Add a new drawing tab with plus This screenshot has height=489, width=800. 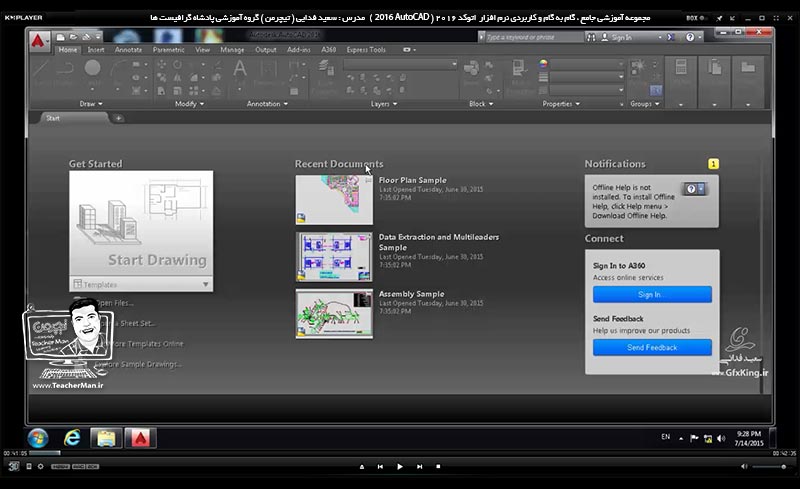[118, 118]
